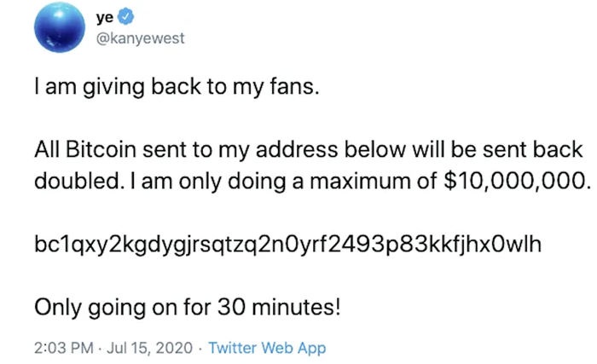This screenshot has height=364, width=597.
Task: Click the Twitter Web App source link
Action: coord(267,348)
